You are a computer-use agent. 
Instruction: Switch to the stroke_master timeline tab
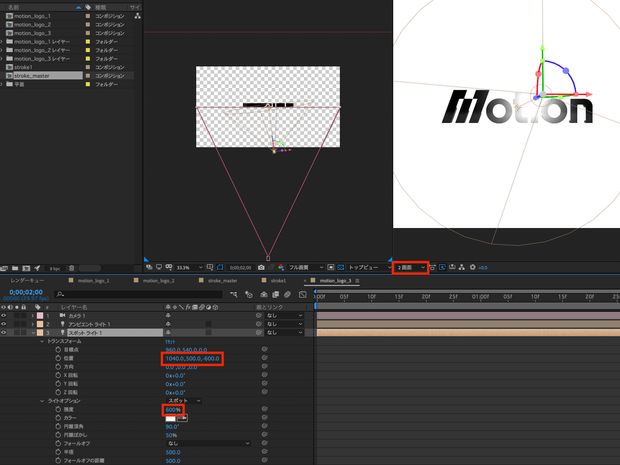tap(222, 281)
